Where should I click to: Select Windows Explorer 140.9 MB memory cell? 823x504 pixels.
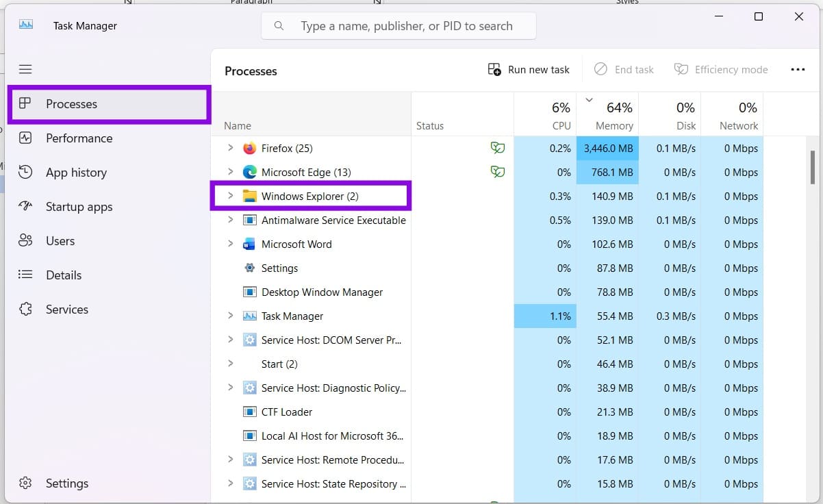coord(607,196)
